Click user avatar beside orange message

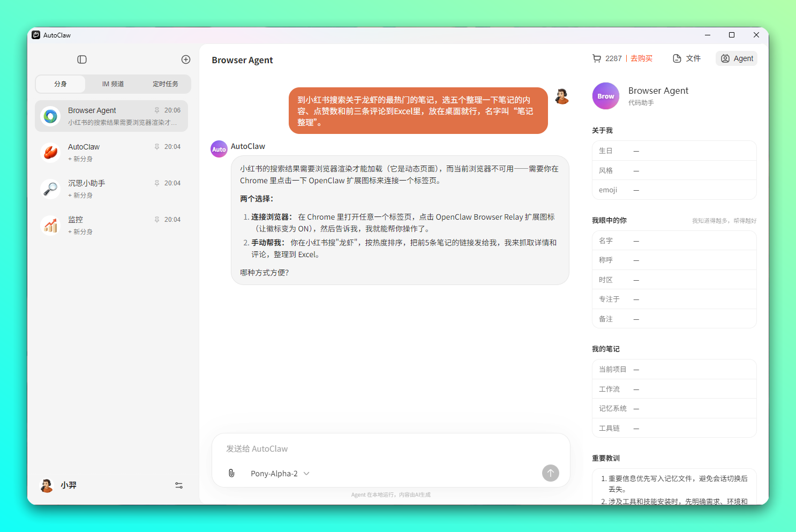point(562,96)
